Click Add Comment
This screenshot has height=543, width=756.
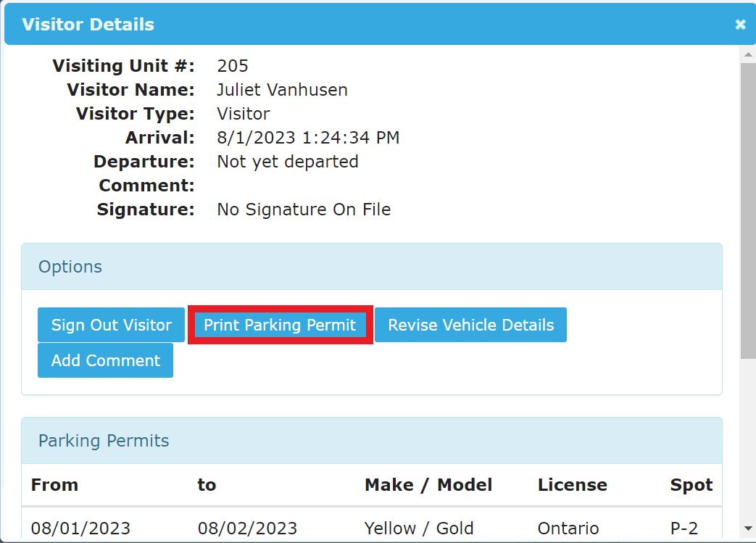[105, 360]
